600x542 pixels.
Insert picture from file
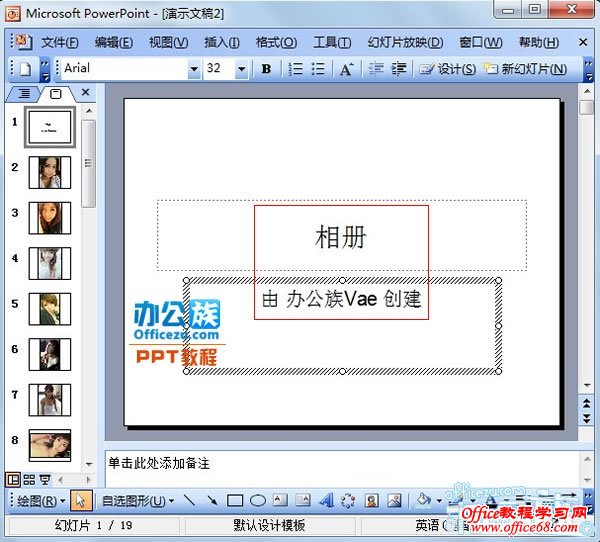[394, 500]
